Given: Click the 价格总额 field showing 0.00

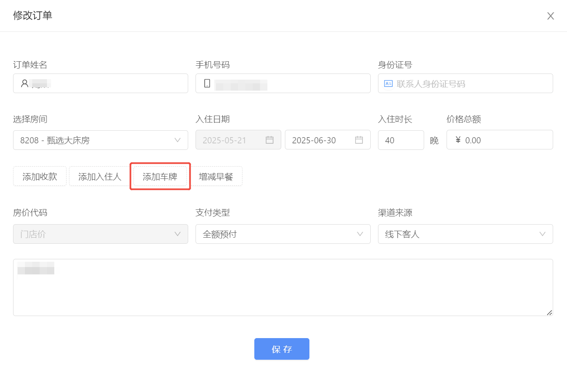Looking at the screenshot, I should point(500,140).
